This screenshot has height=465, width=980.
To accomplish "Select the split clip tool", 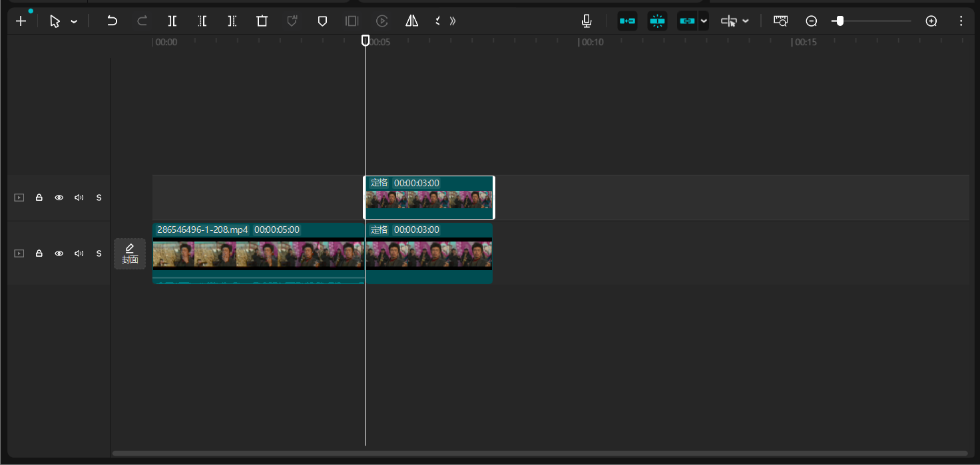I will [172, 21].
